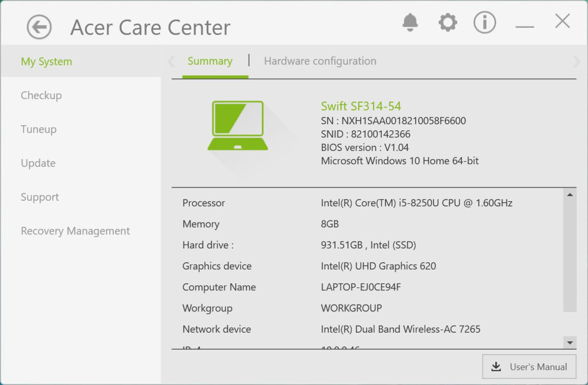The image size is (588, 385).
Task: Click 931.51GB, Intel (SSD) value
Action: point(368,245)
